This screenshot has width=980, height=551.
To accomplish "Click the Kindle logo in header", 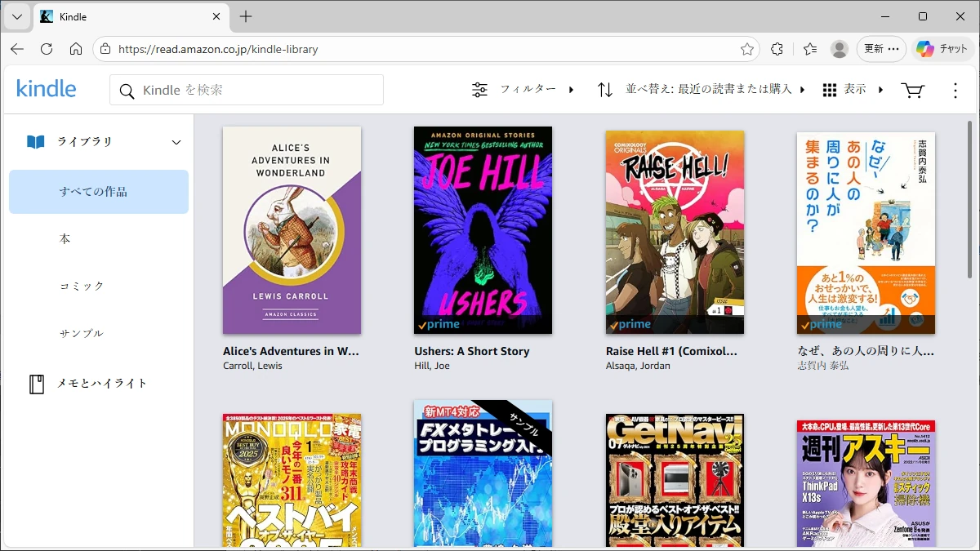I will [x=47, y=90].
